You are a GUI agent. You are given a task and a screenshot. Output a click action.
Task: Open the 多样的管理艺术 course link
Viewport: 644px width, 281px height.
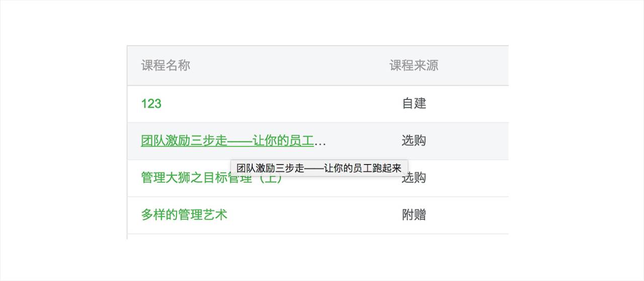[x=184, y=215]
